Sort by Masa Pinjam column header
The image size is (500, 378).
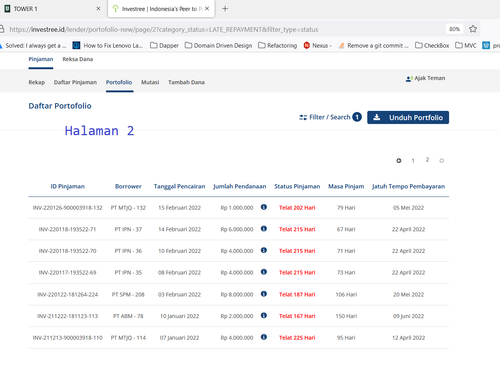click(346, 186)
